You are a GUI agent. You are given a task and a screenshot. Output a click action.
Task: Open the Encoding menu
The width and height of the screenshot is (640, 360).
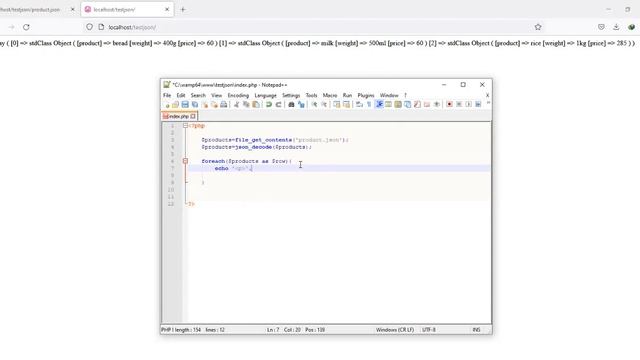(x=238, y=95)
